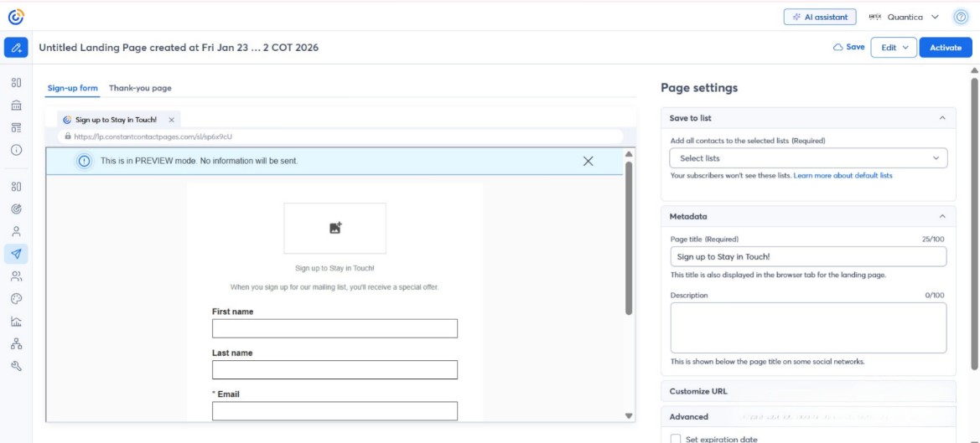Collapse the Save to list section
Image resolution: width=980 pixels, height=443 pixels.
click(941, 118)
